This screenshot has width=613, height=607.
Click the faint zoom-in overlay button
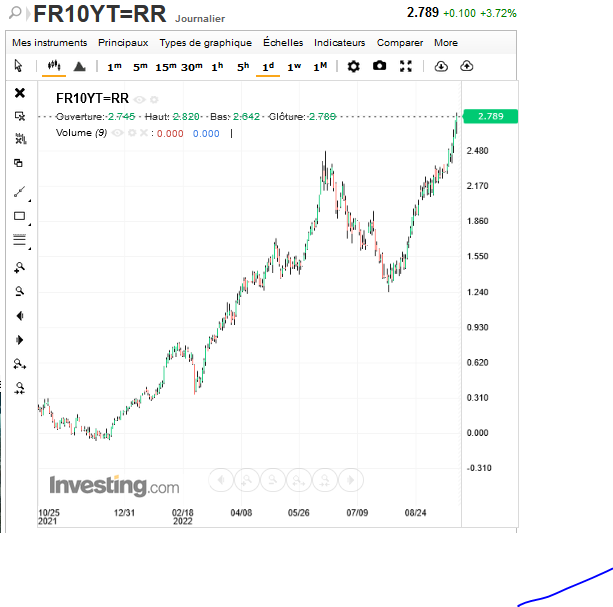pyautogui.click(x=247, y=480)
